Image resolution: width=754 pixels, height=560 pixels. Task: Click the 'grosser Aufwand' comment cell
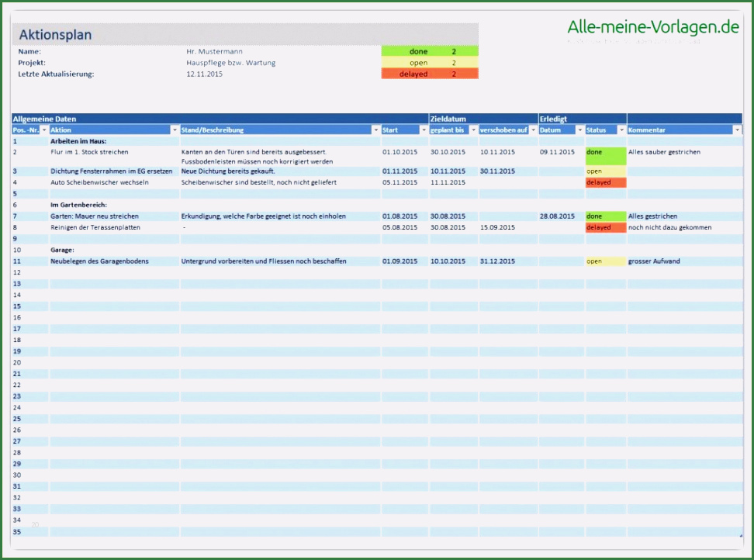click(x=653, y=261)
